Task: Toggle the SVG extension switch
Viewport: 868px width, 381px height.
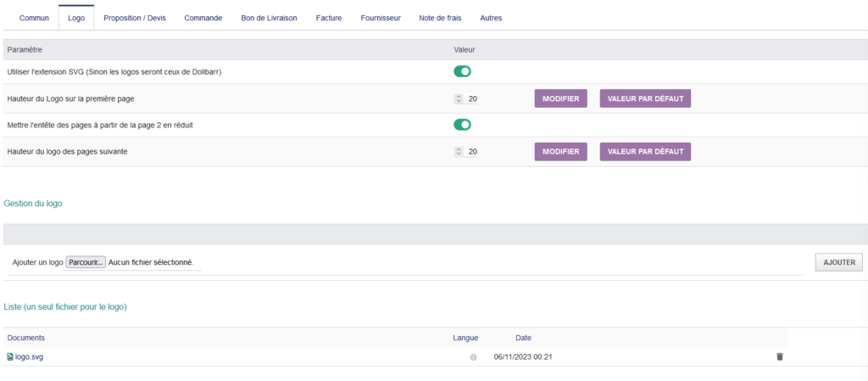Action: [462, 71]
